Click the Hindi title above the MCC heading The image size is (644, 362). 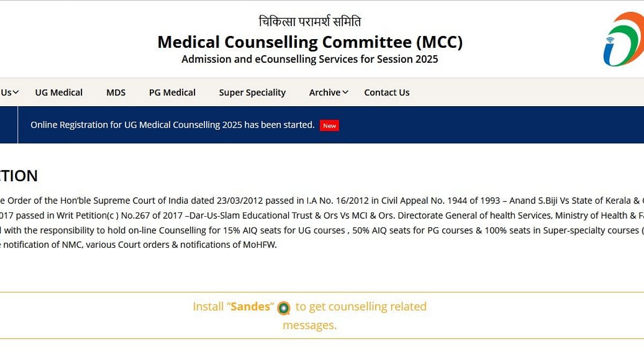310,21
